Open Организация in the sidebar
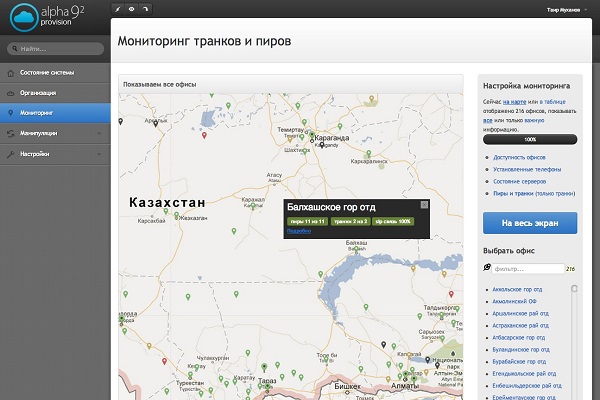 click(x=55, y=93)
